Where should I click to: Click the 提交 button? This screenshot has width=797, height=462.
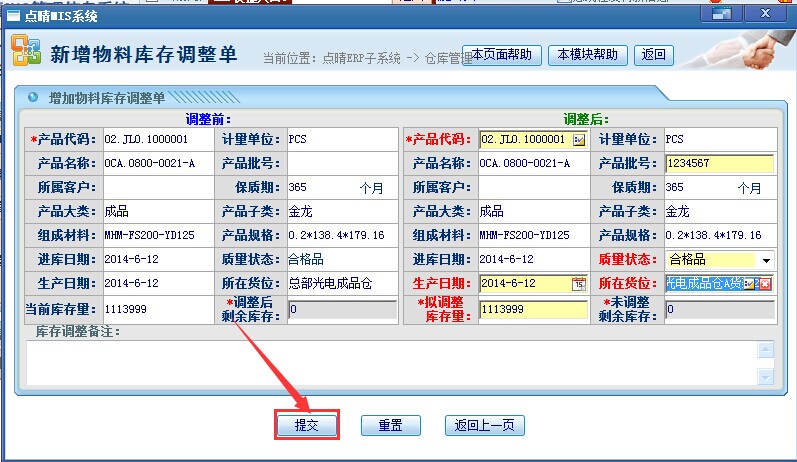coord(306,425)
